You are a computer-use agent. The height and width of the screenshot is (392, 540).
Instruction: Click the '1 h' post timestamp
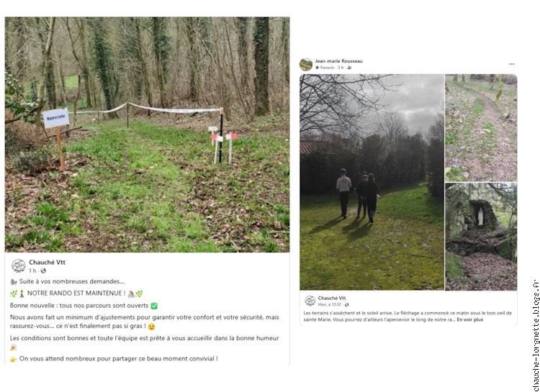[x=34, y=271]
